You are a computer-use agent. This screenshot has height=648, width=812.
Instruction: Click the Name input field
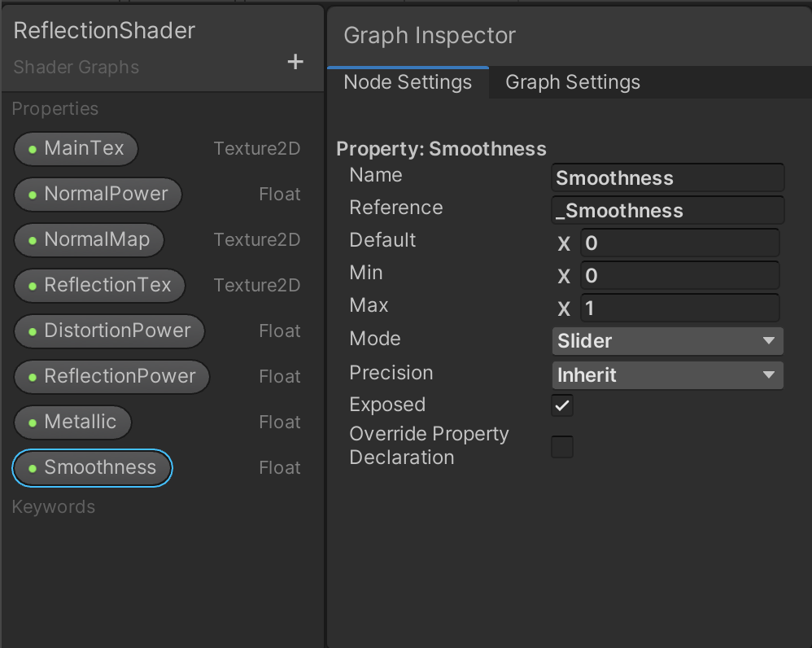[667, 178]
